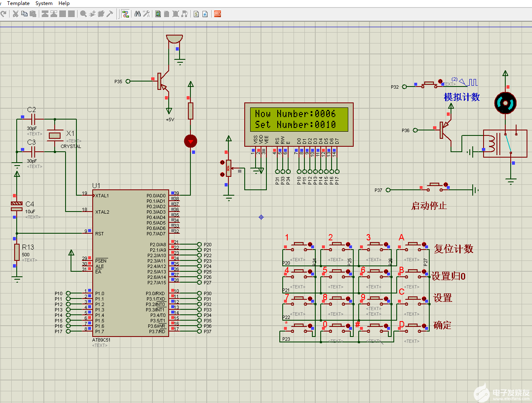Click the Copy to clipboard icon
The image size is (532, 403).
click(x=24, y=14)
